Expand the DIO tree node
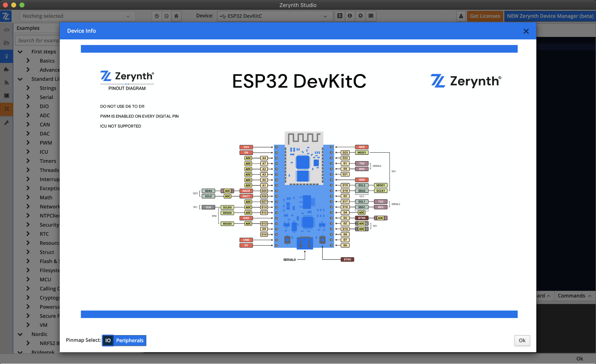This screenshot has height=364, width=596. [28, 106]
